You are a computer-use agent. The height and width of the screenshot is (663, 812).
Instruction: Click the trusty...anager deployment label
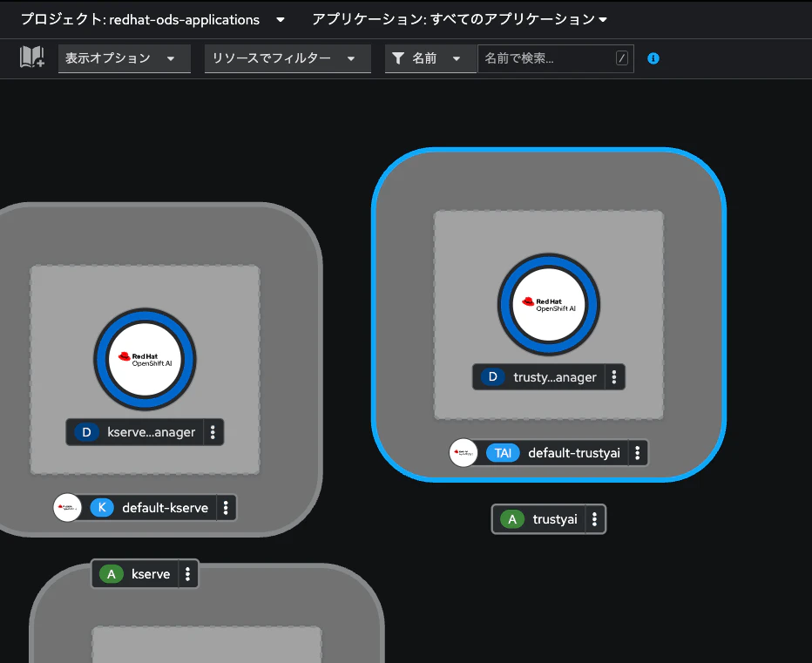coord(555,377)
